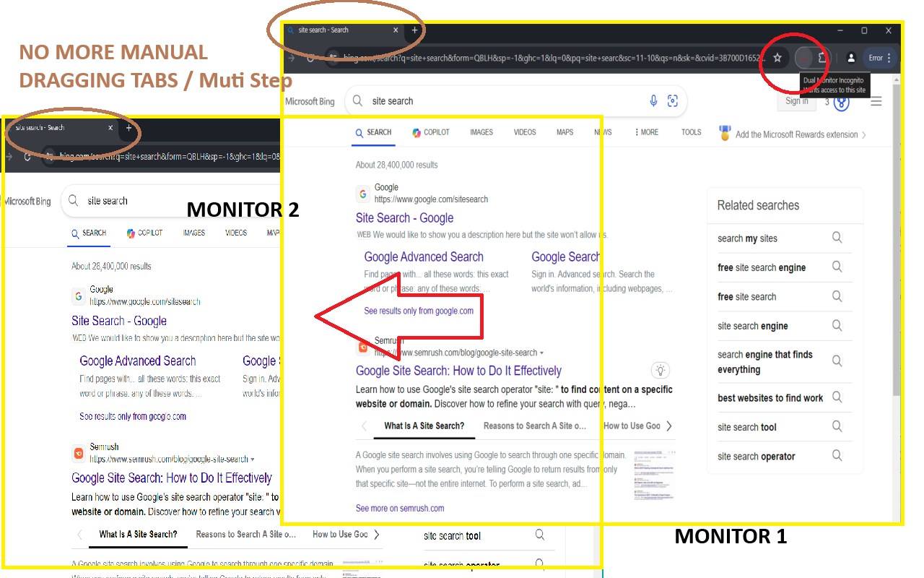Open 'Site Search - Google' link on Monitor 1
This screenshot has width=924, height=578.
point(404,218)
